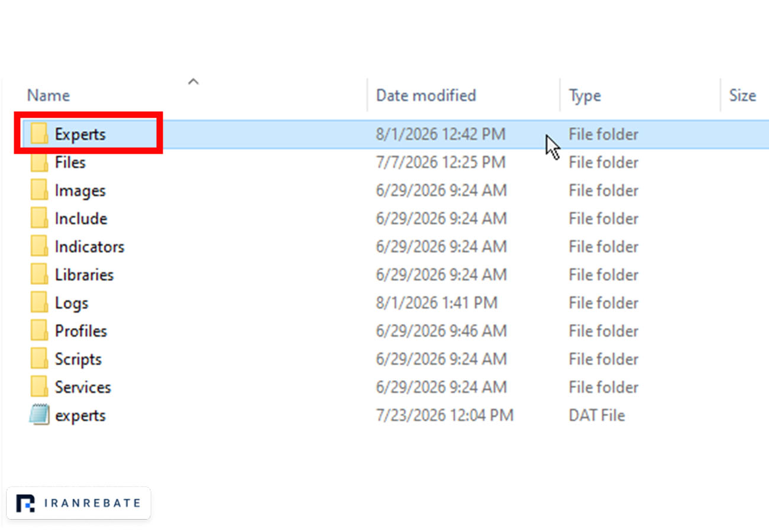Toggle sort arrow above Name column
This screenshot has width=769, height=532.
[x=193, y=82]
